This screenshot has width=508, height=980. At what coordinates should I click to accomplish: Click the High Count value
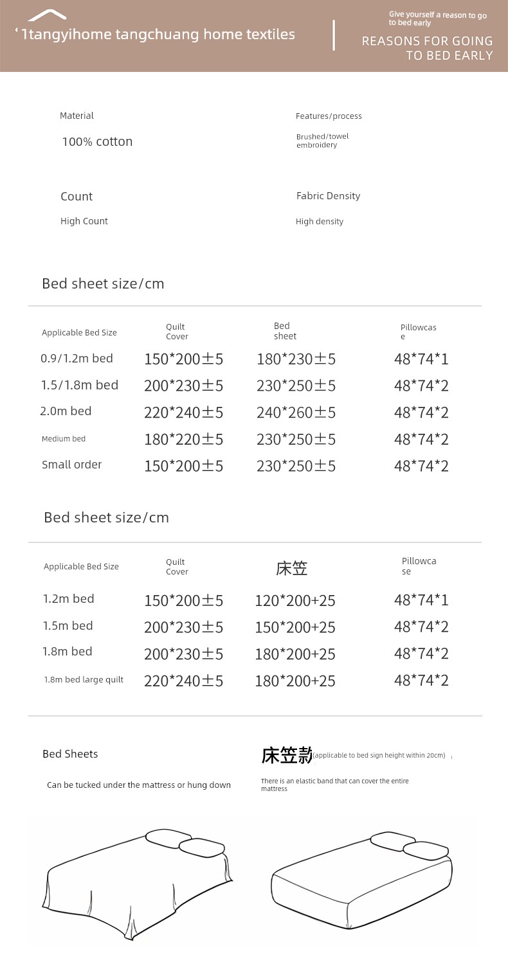84,221
